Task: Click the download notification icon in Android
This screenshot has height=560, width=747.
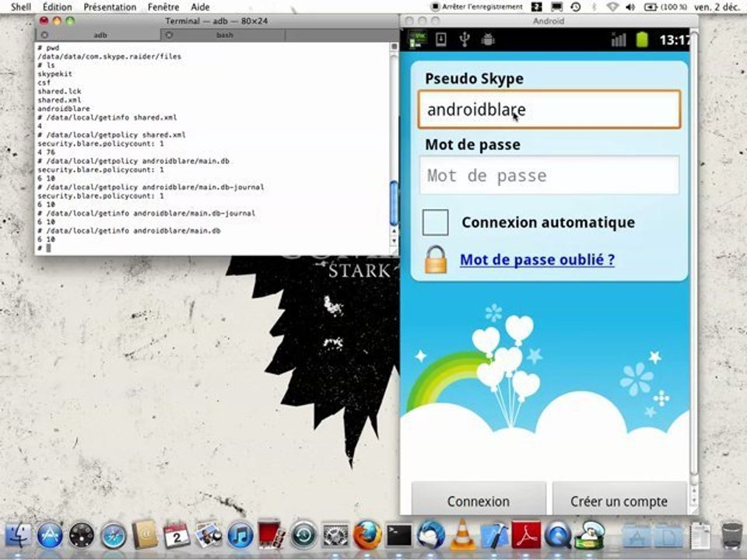Action: (441, 39)
